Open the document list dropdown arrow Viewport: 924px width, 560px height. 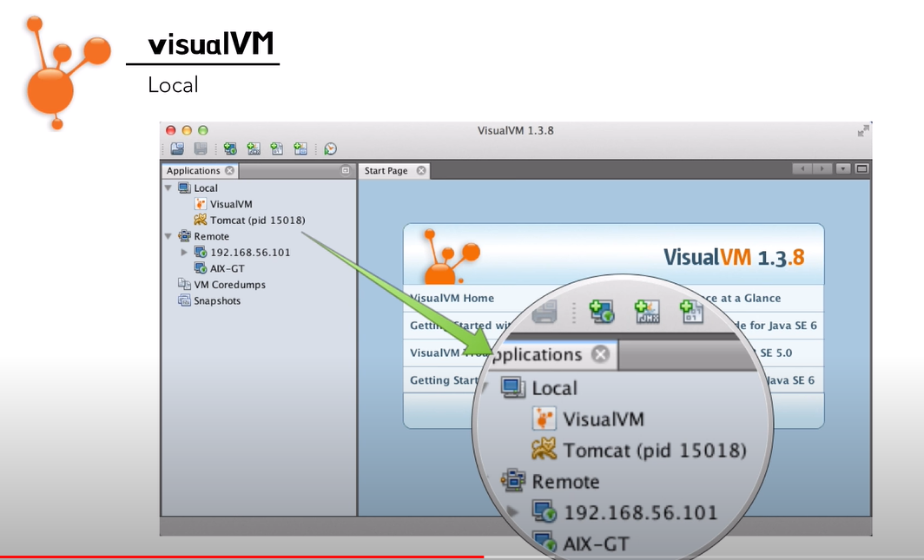[x=842, y=169]
